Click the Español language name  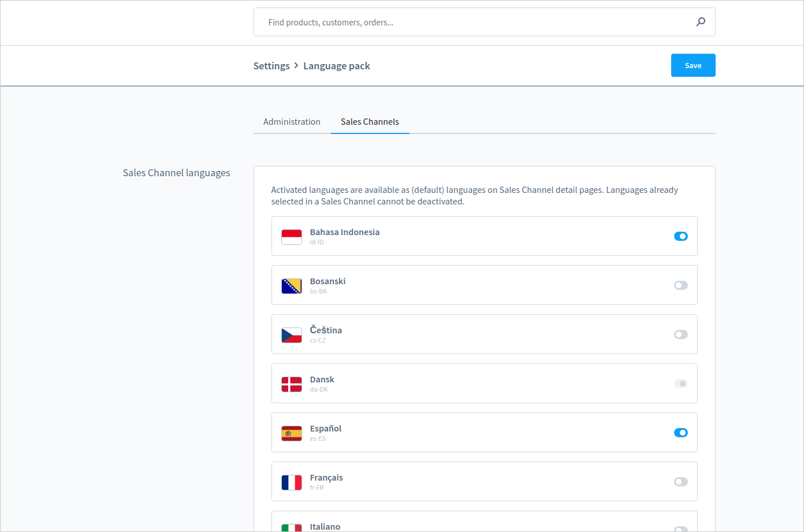326,429
